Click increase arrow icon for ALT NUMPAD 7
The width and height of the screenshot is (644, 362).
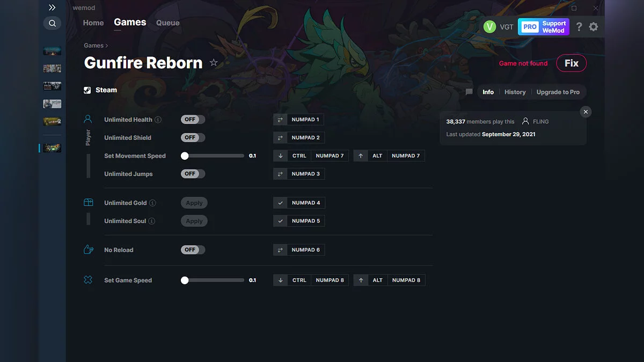361,156
